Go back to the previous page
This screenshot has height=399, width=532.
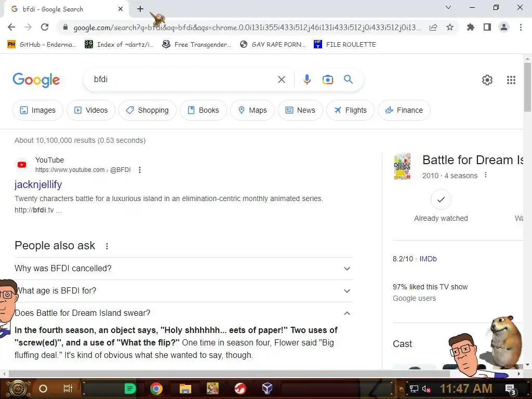coord(11,27)
